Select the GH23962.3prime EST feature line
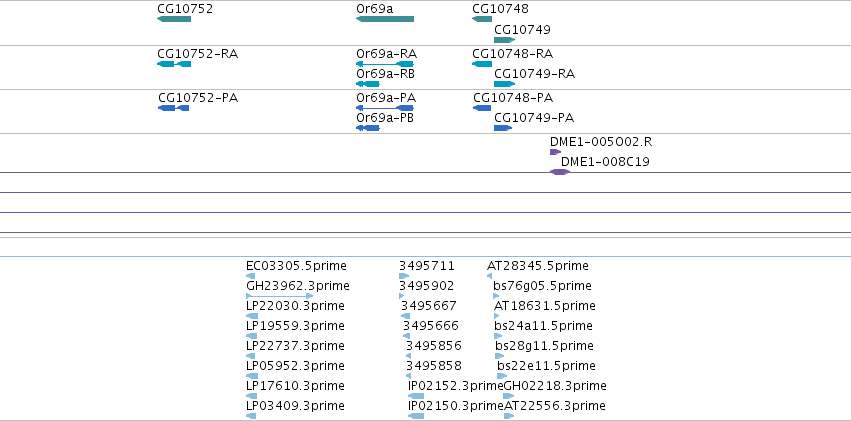This screenshot has height=421, width=851. [280, 296]
